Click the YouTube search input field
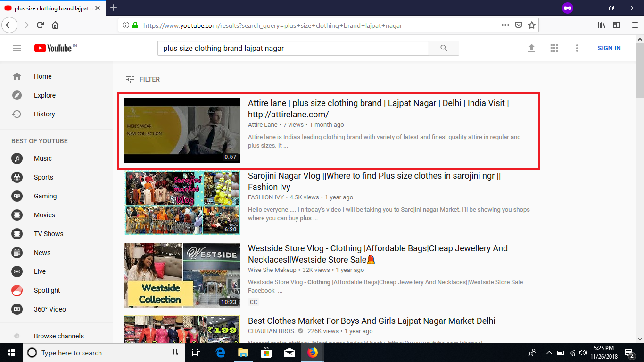The image size is (644, 362). [x=292, y=48]
